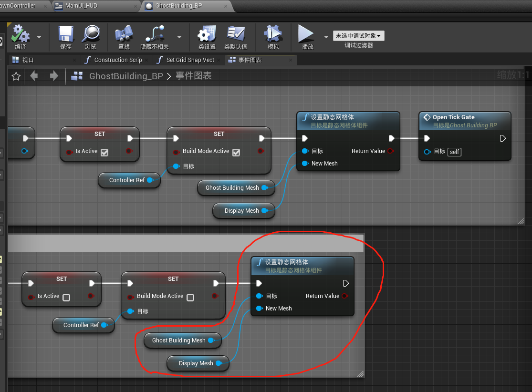
Task: Close the Viewport (视口) tab
Action: [74, 60]
